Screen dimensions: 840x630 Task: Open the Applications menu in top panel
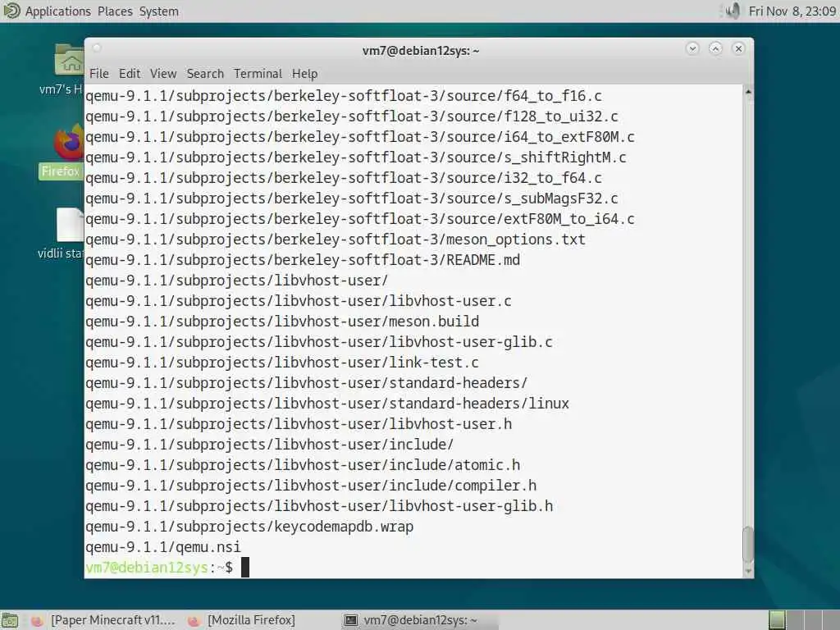58,11
